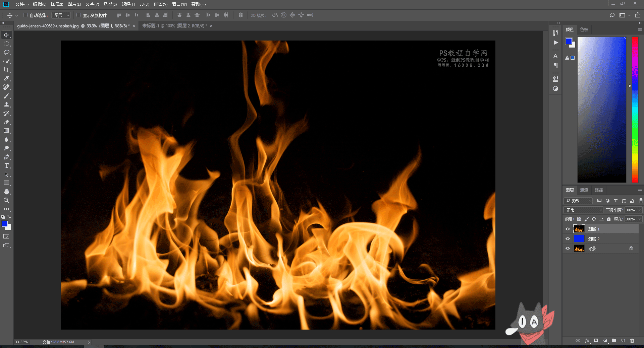Select the Crop tool

pyautogui.click(x=6, y=70)
